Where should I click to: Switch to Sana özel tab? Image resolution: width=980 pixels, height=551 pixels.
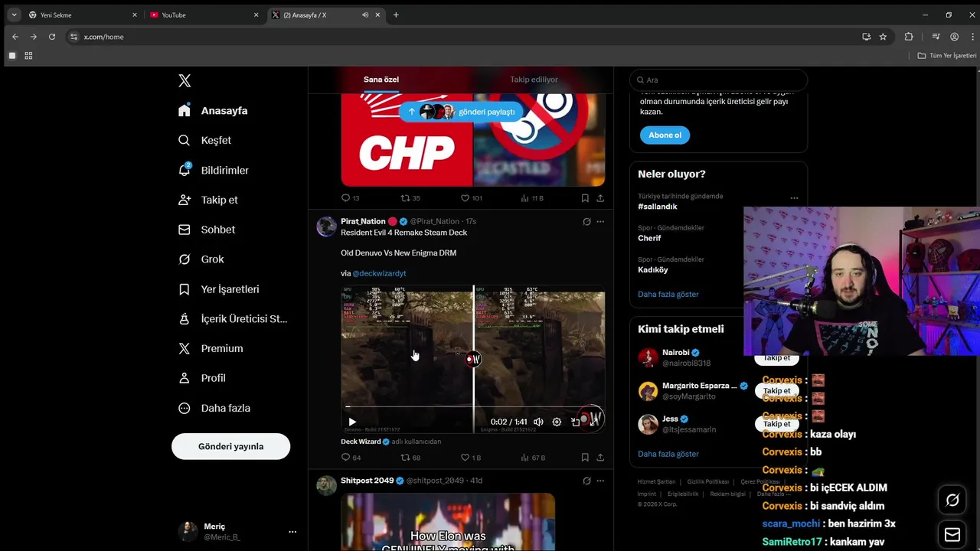[381, 80]
